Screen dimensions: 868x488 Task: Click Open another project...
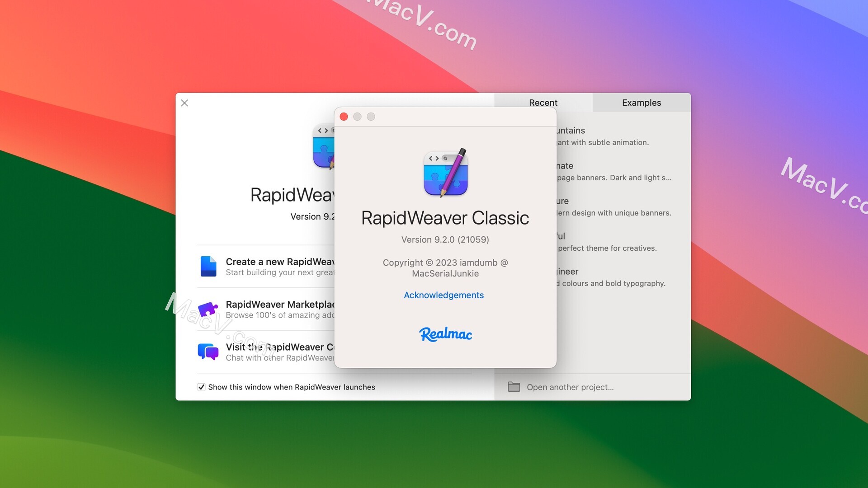[570, 387]
